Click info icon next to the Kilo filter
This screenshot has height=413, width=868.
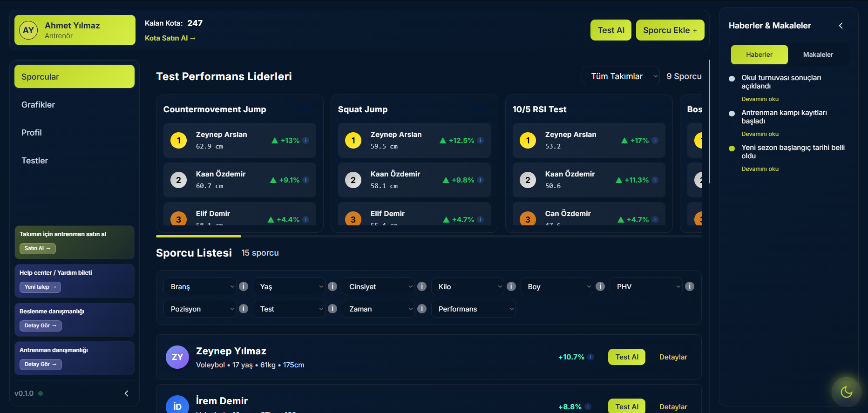point(511,286)
